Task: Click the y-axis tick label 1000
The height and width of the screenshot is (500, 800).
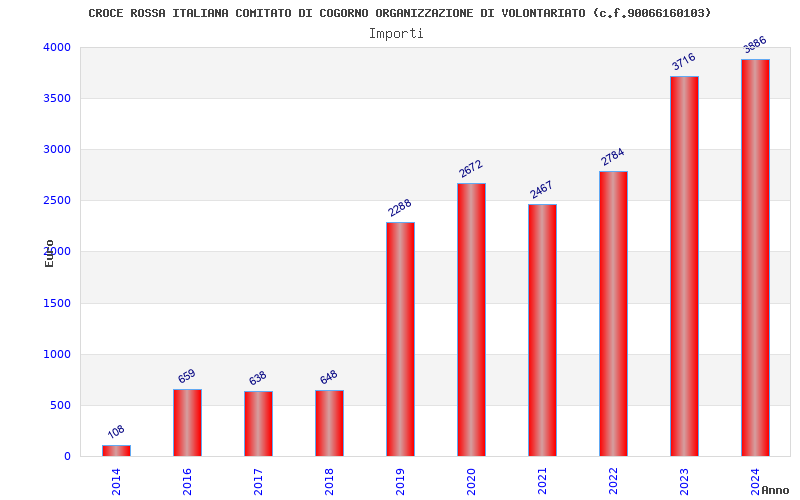Action: [57, 354]
